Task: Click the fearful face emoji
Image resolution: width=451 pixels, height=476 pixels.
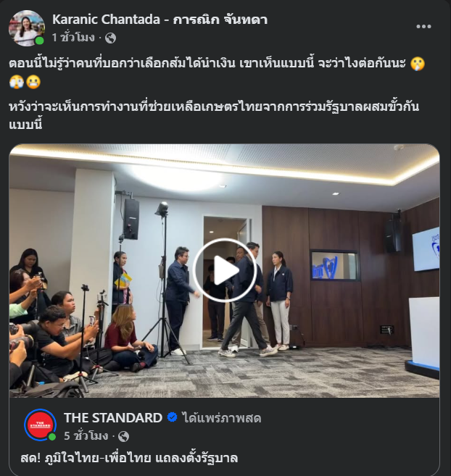Action: (17, 82)
